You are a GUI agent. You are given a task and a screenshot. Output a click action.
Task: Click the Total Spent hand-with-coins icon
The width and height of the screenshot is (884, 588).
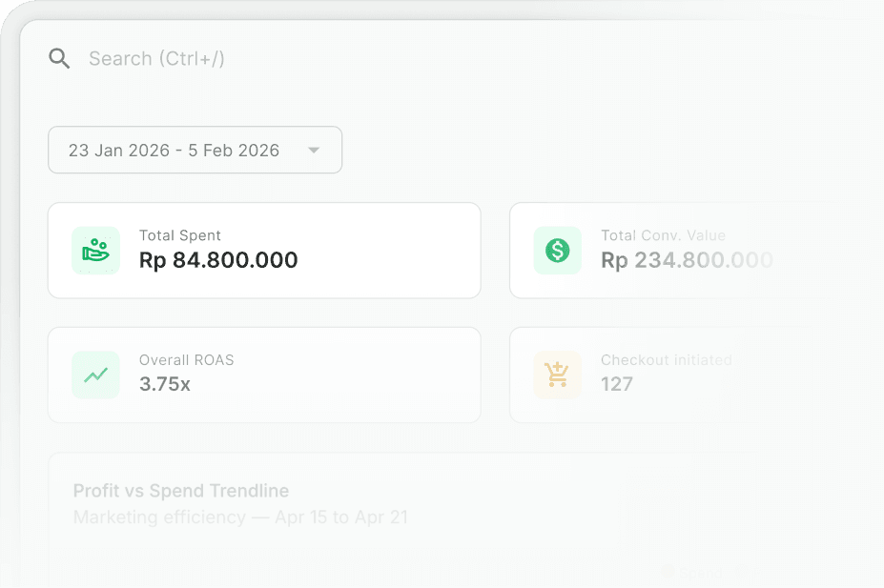[96, 251]
